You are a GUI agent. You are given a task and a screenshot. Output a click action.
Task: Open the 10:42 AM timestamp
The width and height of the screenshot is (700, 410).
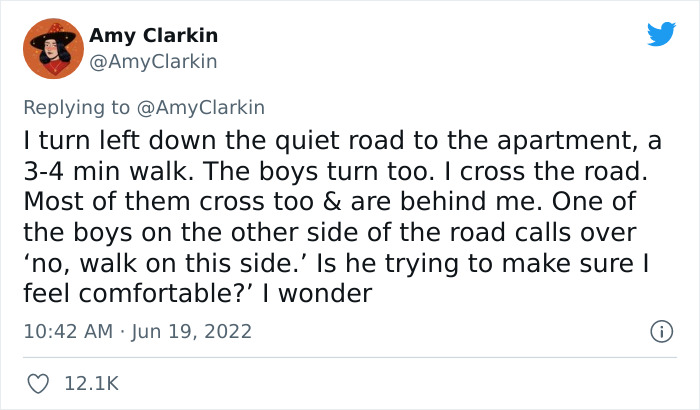68,331
